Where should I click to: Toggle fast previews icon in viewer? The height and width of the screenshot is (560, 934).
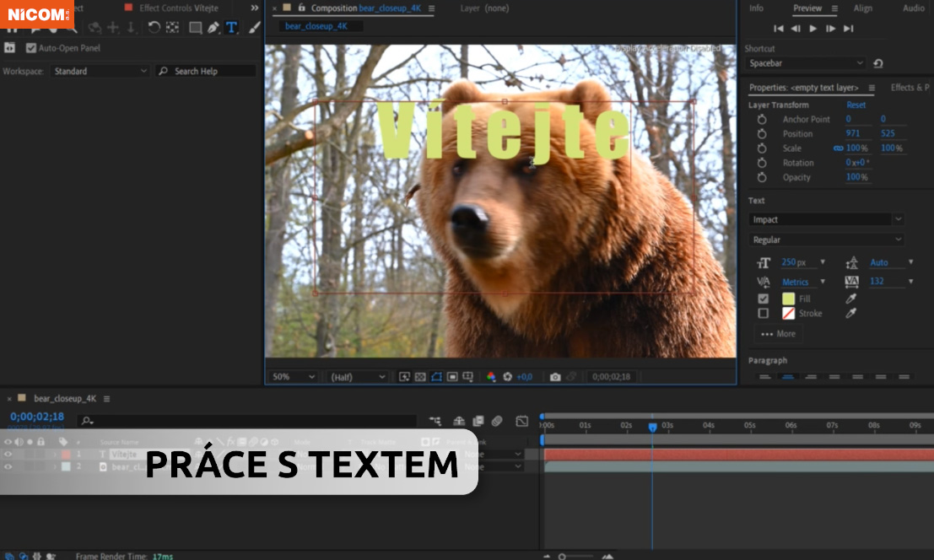pos(404,377)
